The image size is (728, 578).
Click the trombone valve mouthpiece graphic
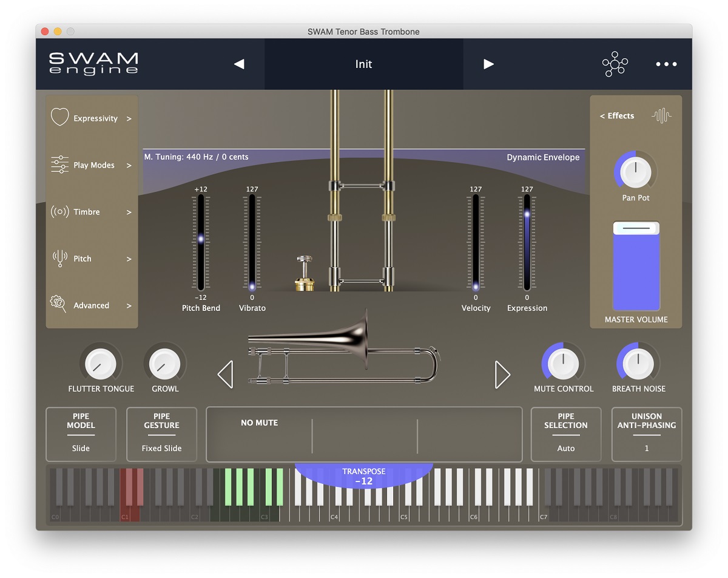click(x=303, y=273)
